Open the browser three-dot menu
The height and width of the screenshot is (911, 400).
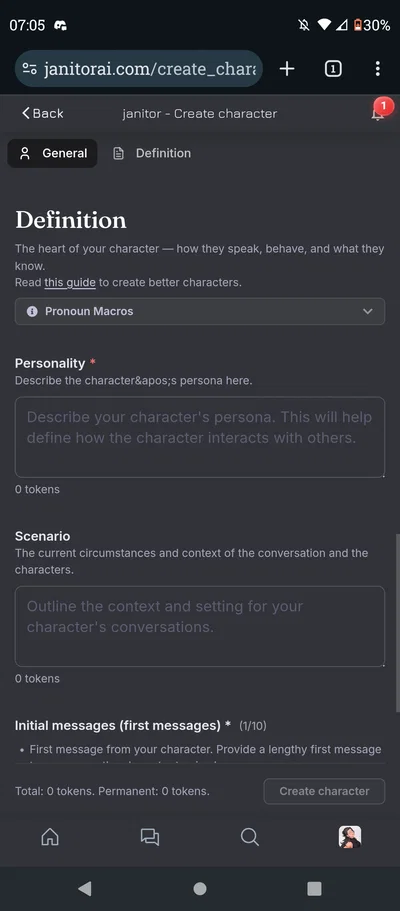[x=377, y=69]
